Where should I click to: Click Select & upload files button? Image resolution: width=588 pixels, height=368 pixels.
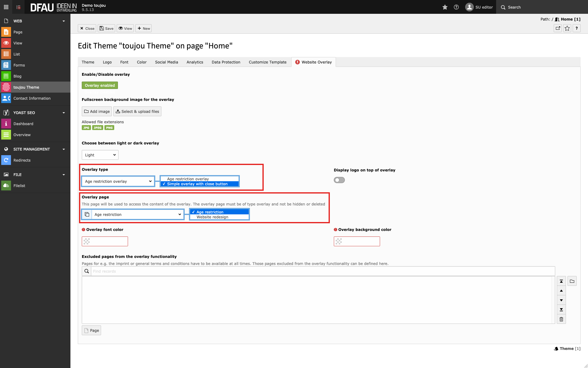[137, 111]
